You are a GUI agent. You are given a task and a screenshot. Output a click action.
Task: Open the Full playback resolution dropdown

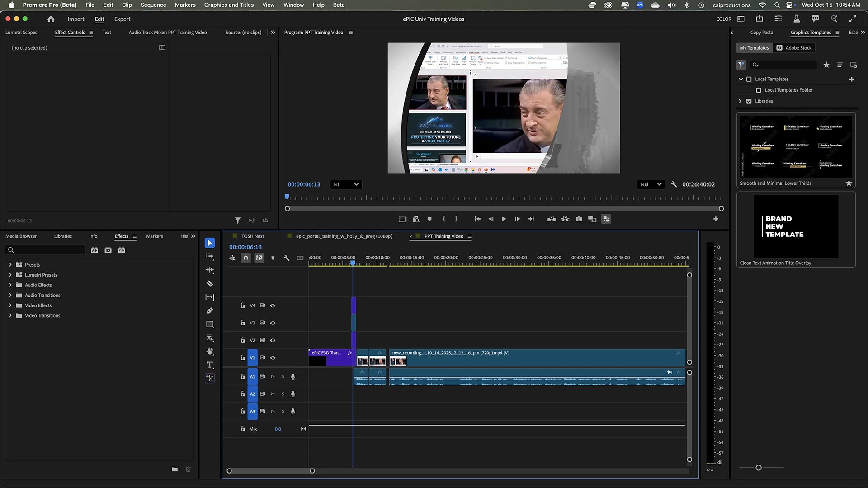(x=651, y=184)
